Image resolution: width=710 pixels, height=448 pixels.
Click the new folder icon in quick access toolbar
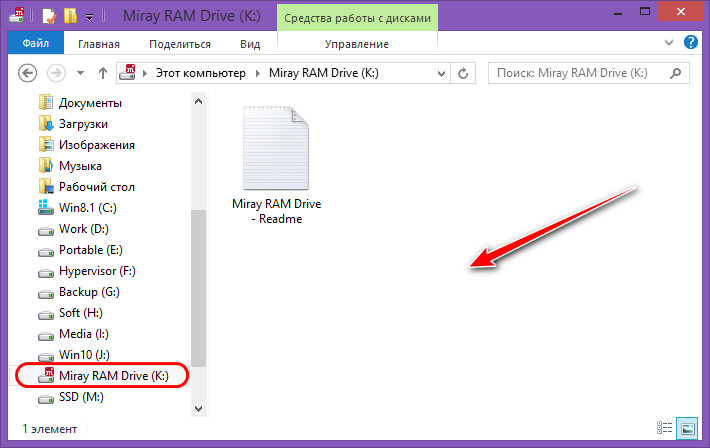(x=69, y=17)
